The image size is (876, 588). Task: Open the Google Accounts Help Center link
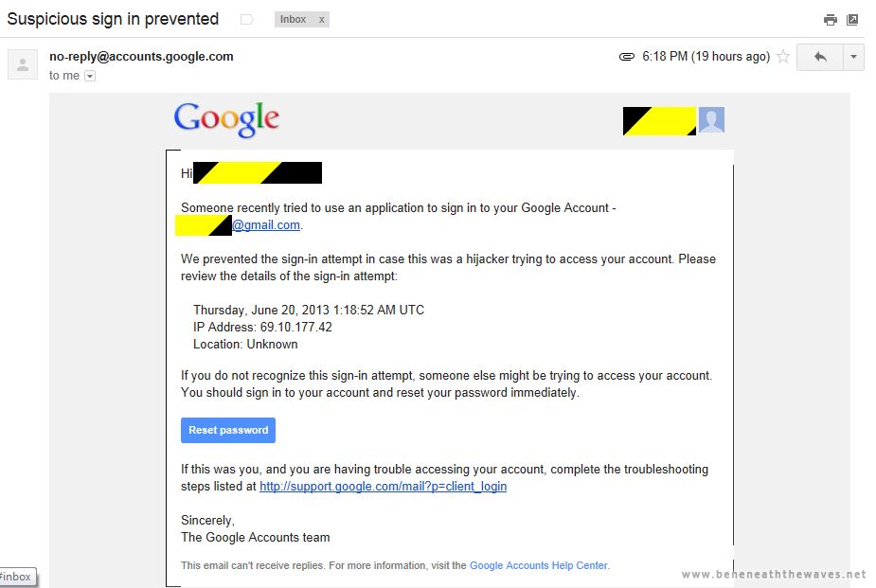tap(539, 565)
